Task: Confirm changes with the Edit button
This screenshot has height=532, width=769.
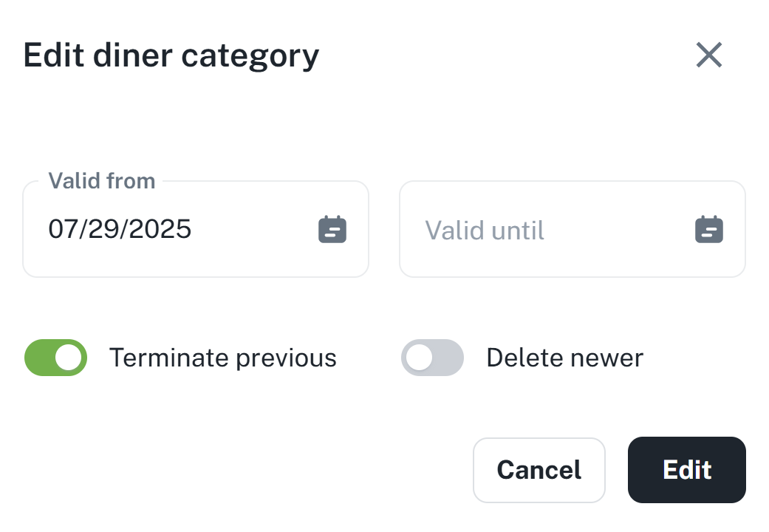Action: [687, 470]
